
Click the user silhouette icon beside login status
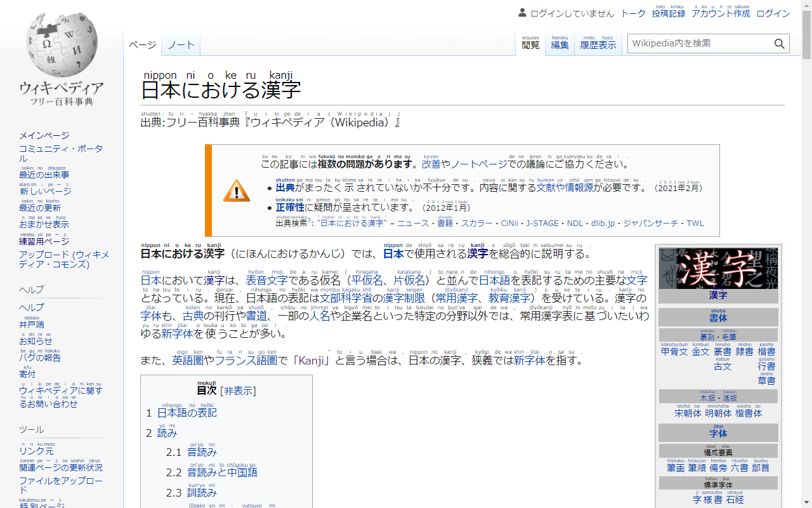point(521,13)
